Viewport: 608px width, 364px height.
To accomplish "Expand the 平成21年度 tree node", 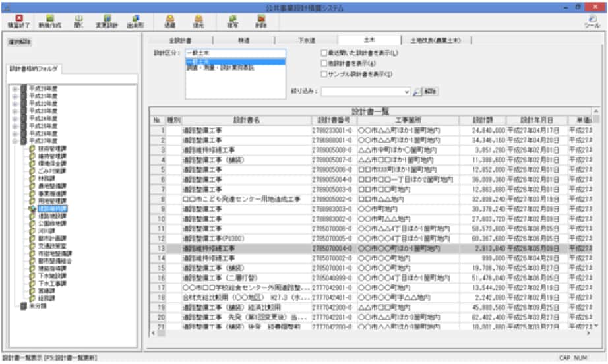I will click(15, 96).
